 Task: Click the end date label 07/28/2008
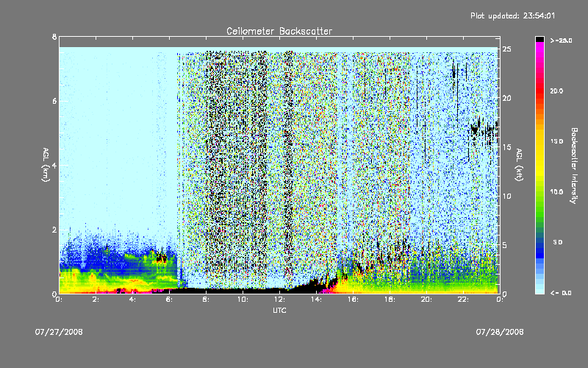pyautogui.click(x=500, y=332)
